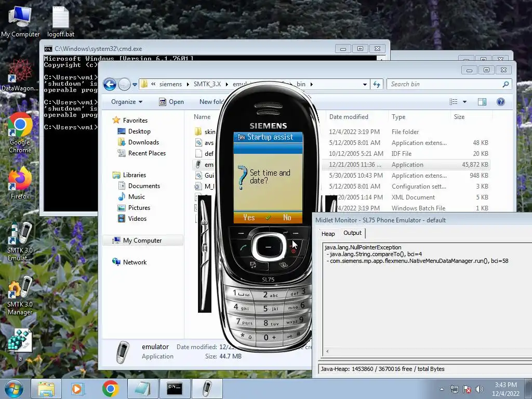532x399 pixels.
Task: Select Network in navigation pane
Action: click(129, 262)
